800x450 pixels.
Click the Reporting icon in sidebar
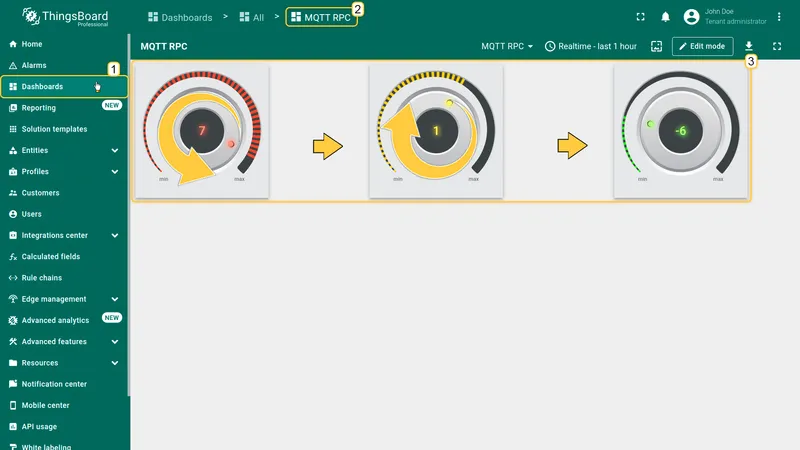tap(13, 108)
